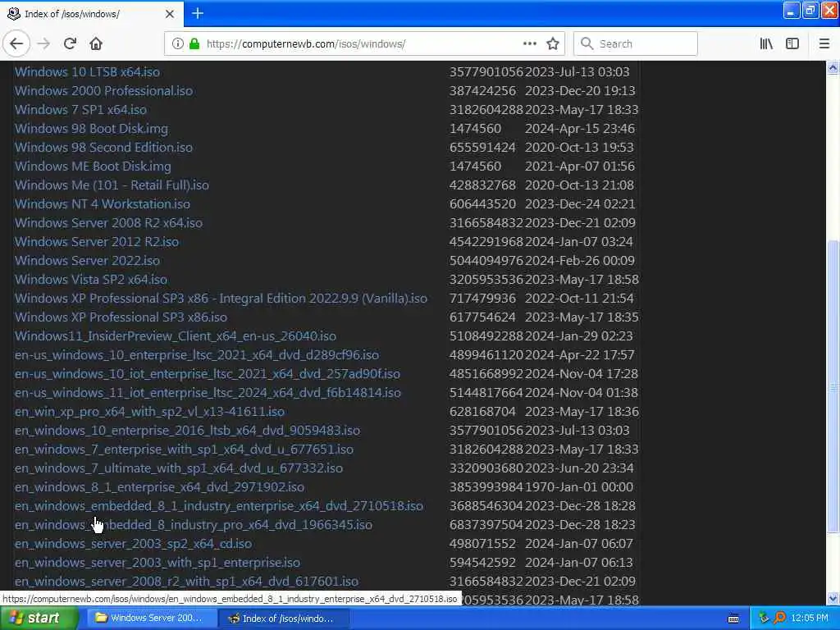This screenshot has height=630, width=840.
Task: Download en-us_windows_10_enterprise_ltsc_2021 iso
Action: click(197, 354)
